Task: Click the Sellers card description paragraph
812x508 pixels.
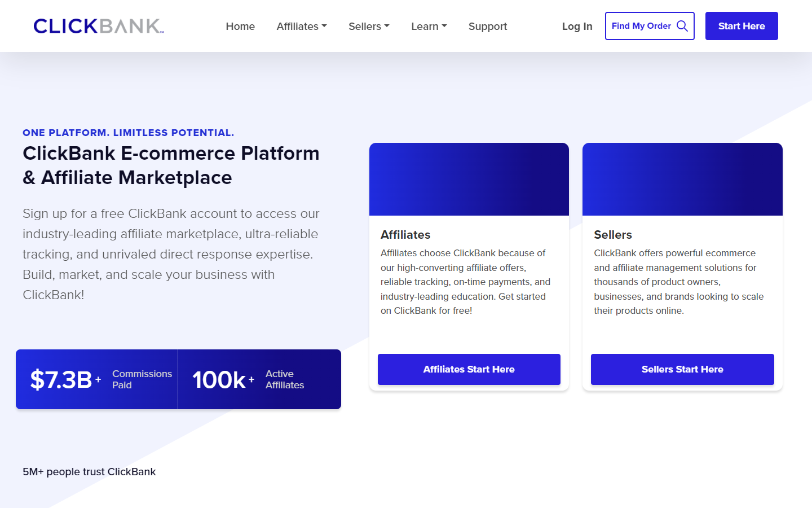Action: (679, 282)
